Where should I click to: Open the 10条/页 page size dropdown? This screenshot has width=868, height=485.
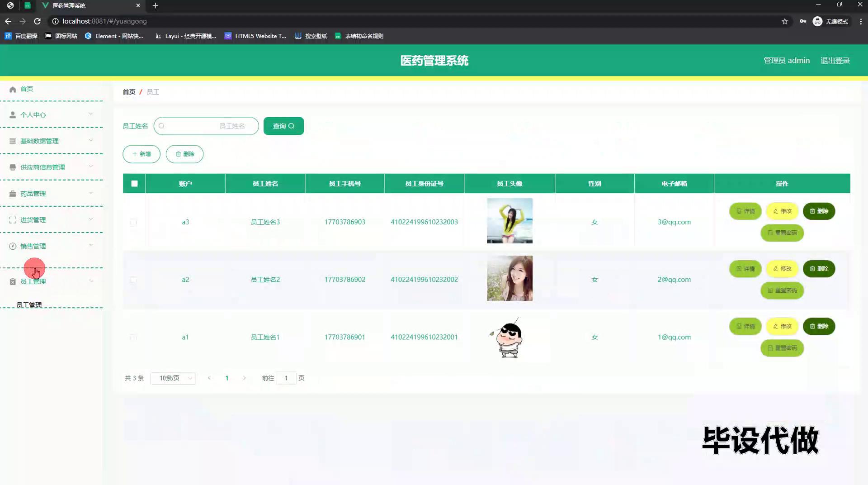[173, 378]
